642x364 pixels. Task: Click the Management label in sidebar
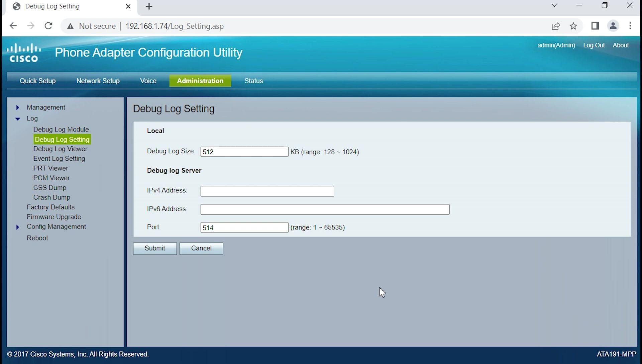(x=46, y=107)
